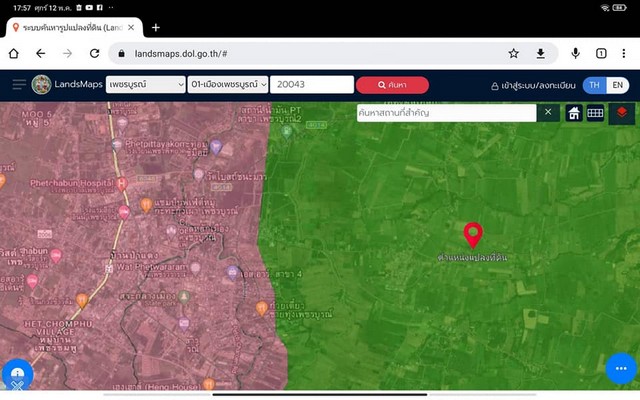Click the restaurant marker near แซมไบพิฟต์หมู
640x400 pixels.
pyautogui.click(x=146, y=204)
